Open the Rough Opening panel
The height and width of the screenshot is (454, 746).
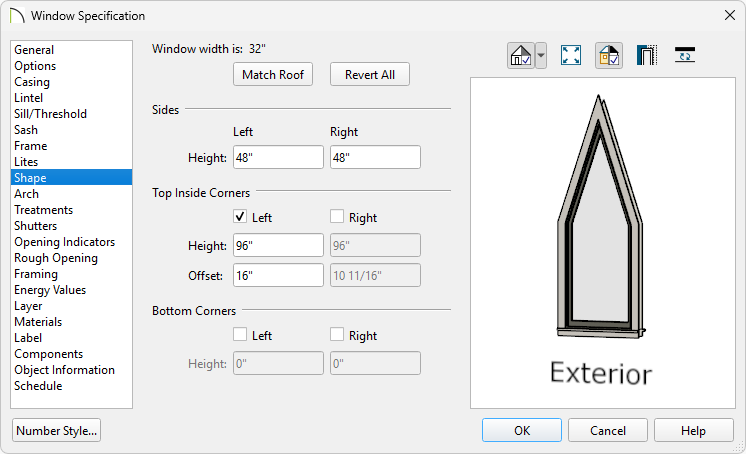pyautogui.click(x=71, y=258)
